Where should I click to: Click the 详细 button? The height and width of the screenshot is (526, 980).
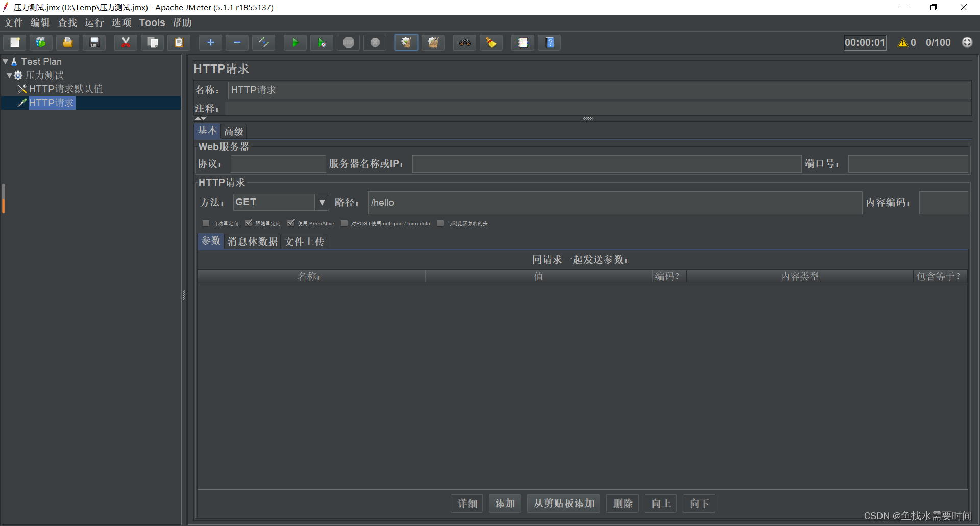pyautogui.click(x=467, y=504)
